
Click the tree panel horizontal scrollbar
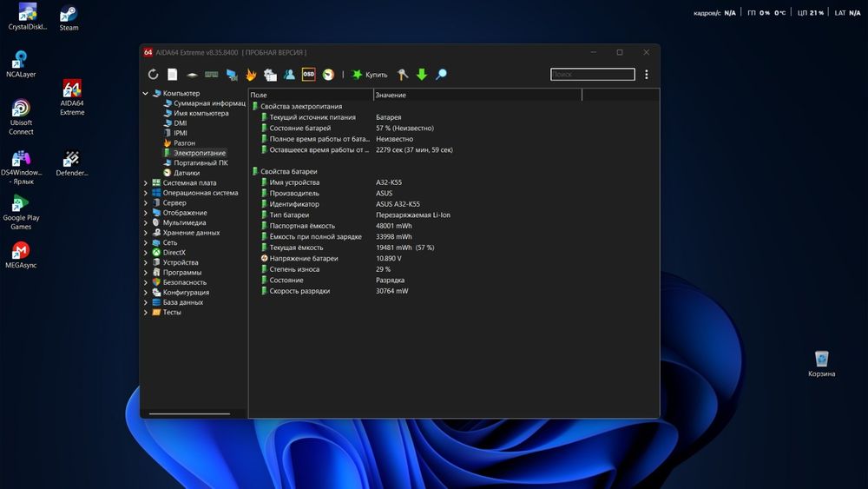pyautogui.click(x=189, y=413)
